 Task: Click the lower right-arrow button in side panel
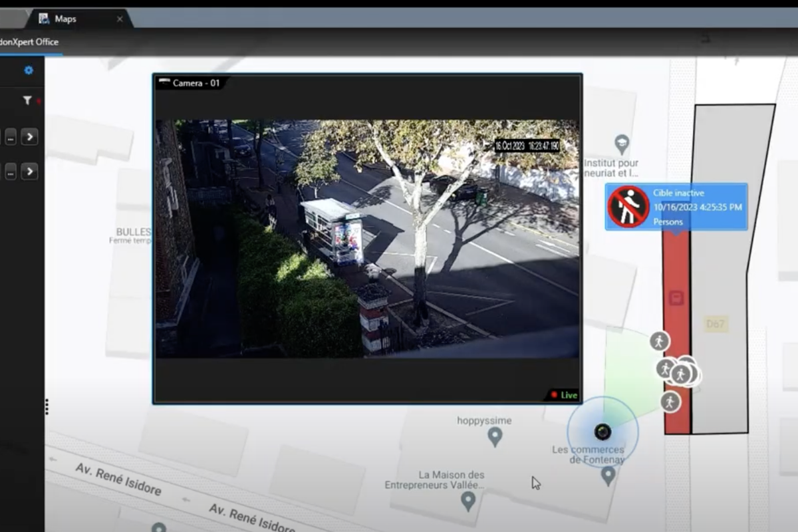coord(29,172)
